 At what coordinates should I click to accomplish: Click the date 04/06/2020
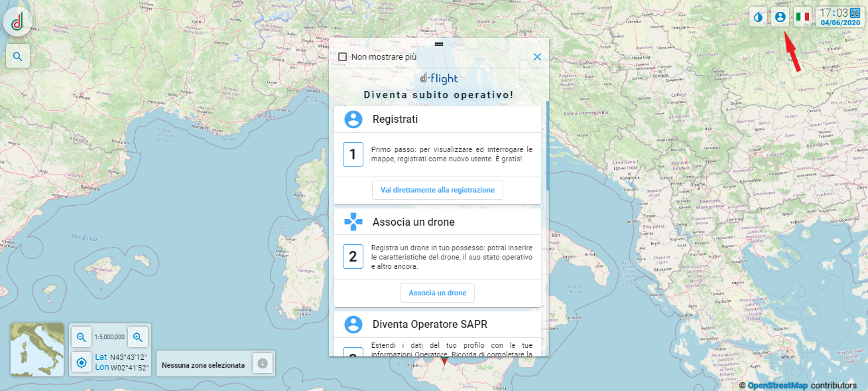point(840,22)
